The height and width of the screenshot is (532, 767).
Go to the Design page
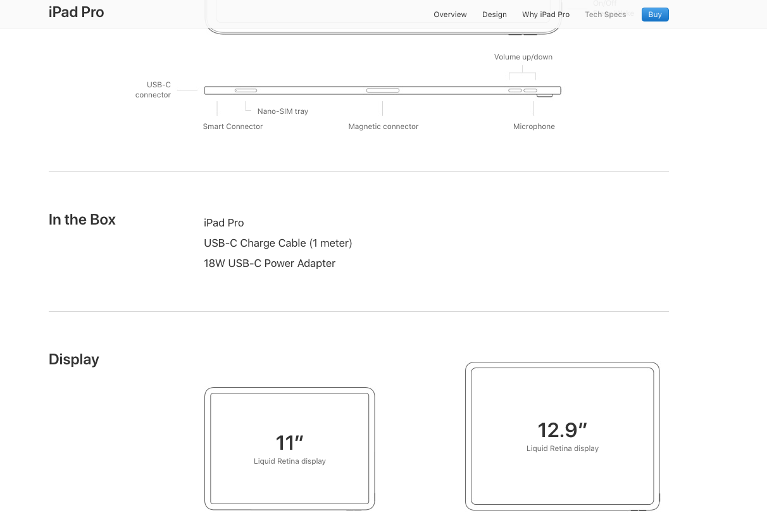pyautogui.click(x=494, y=15)
